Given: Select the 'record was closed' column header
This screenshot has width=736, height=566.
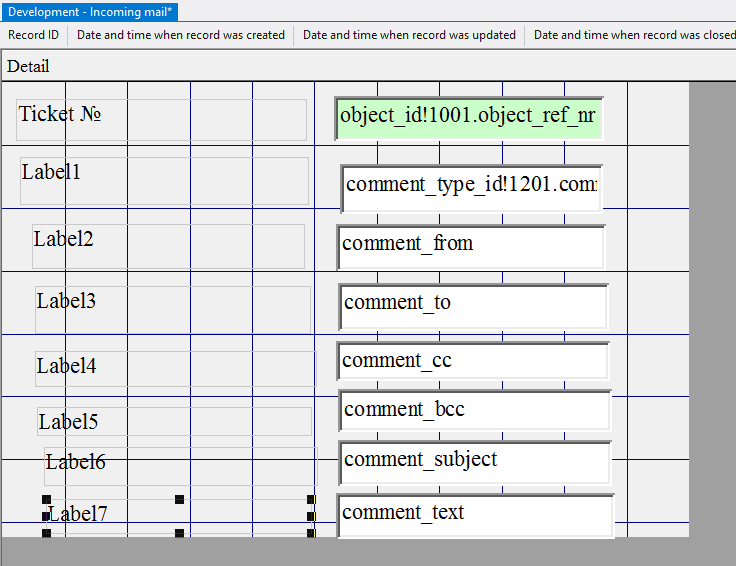Looking at the screenshot, I should point(634,35).
